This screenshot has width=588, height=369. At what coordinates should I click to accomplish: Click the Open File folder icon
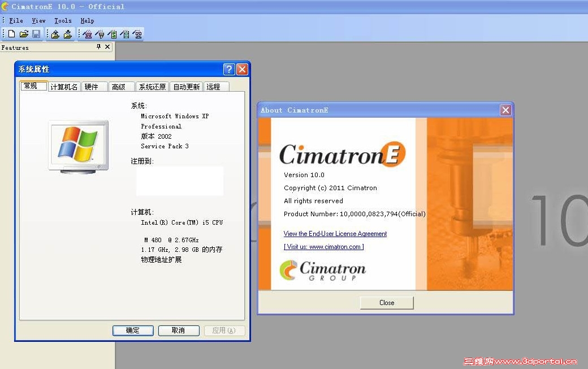pos(24,34)
